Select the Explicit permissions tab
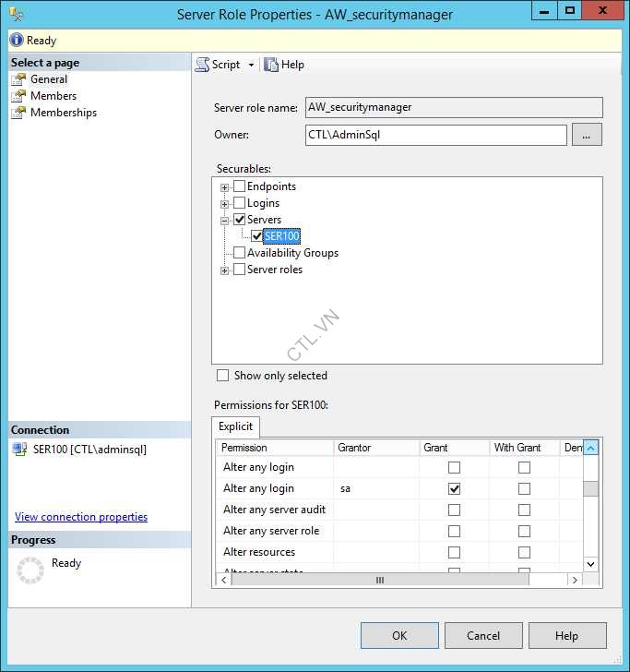 point(236,427)
